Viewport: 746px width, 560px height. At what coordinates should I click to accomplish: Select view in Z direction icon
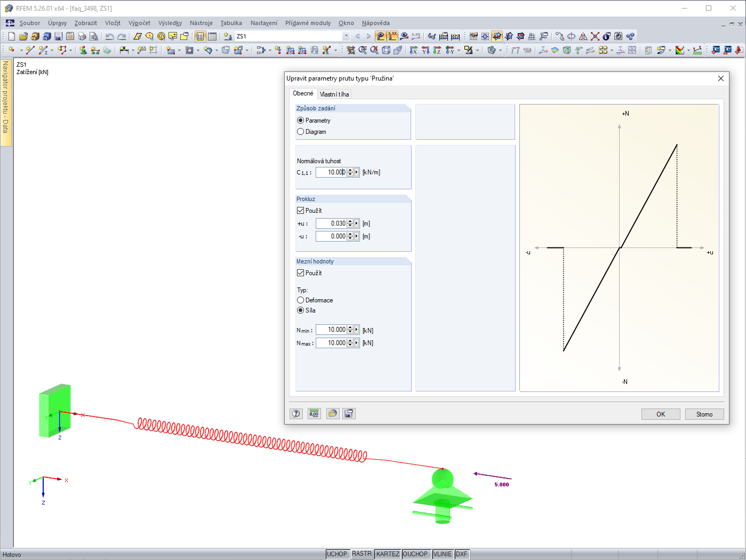click(437, 50)
